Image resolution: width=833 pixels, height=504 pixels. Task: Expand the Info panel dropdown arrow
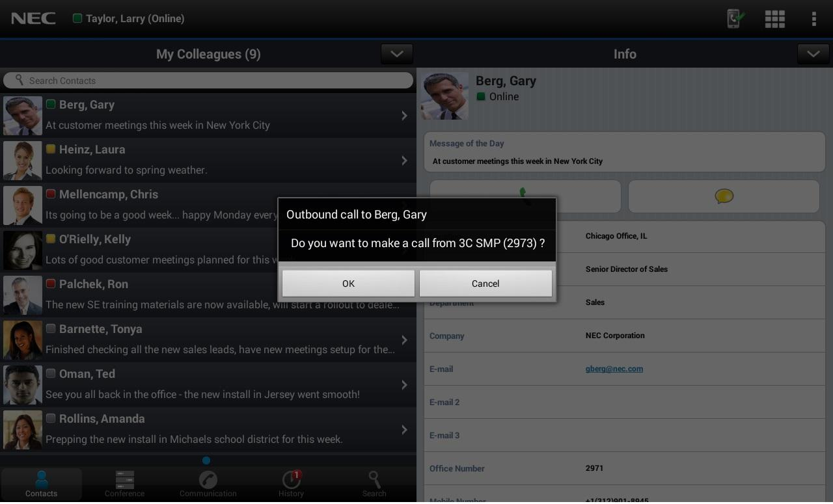click(x=813, y=53)
